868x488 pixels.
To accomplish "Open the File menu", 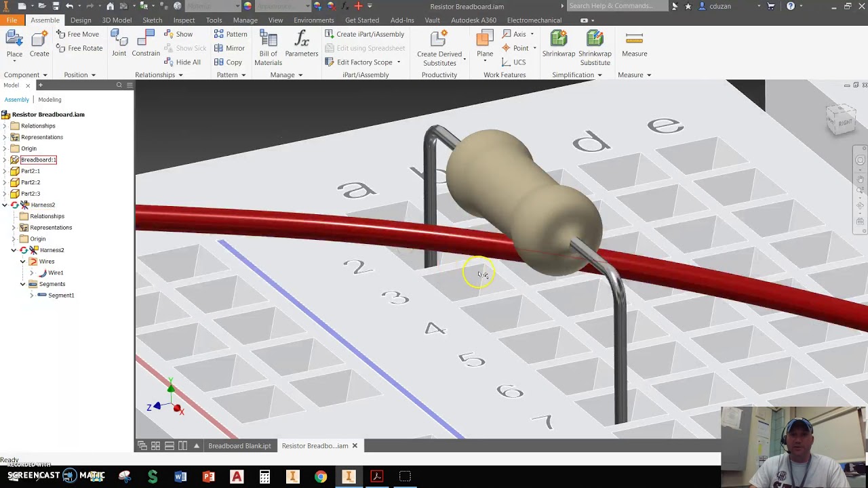I will [12, 20].
